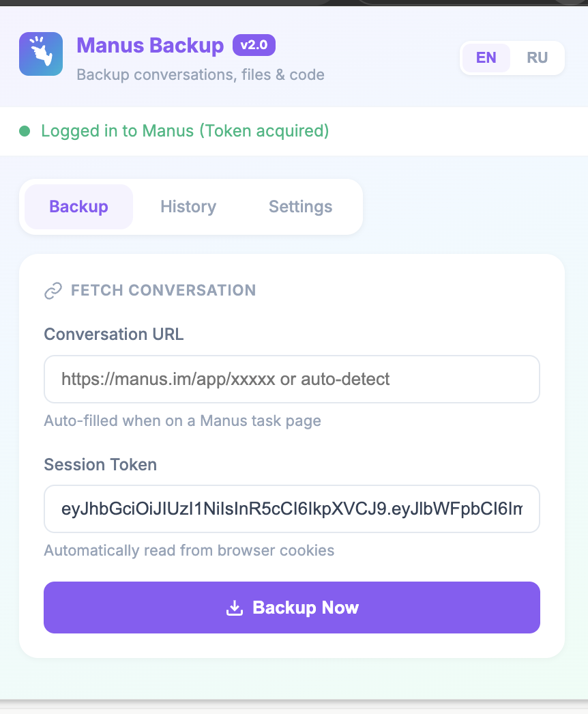Open the History tab
Image resolution: width=588 pixels, height=714 pixels.
188,207
